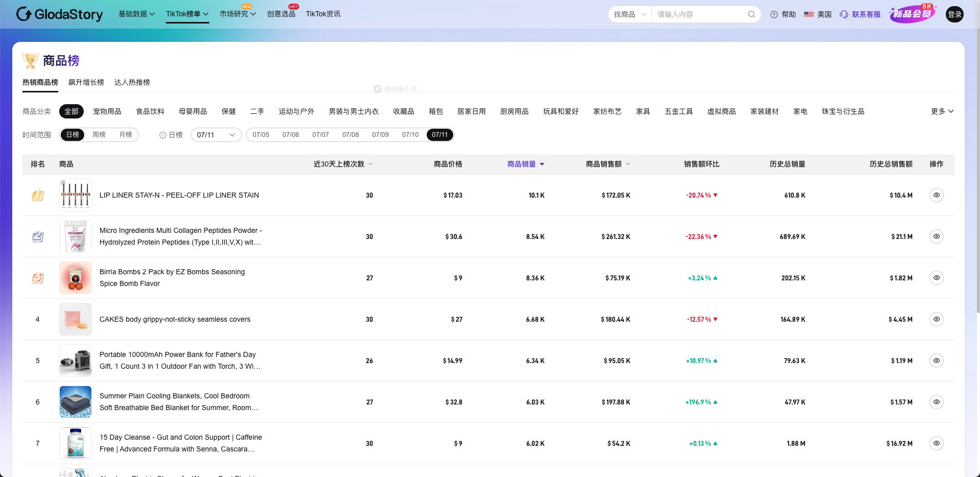Select the 宠物用品 category filter
The height and width of the screenshot is (477, 980).
(107, 111)
